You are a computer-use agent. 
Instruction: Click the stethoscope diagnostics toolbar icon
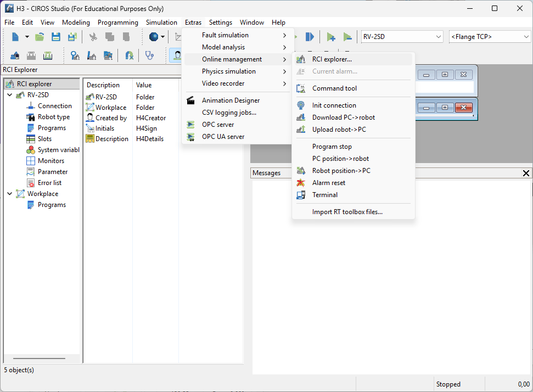(149, 55)
